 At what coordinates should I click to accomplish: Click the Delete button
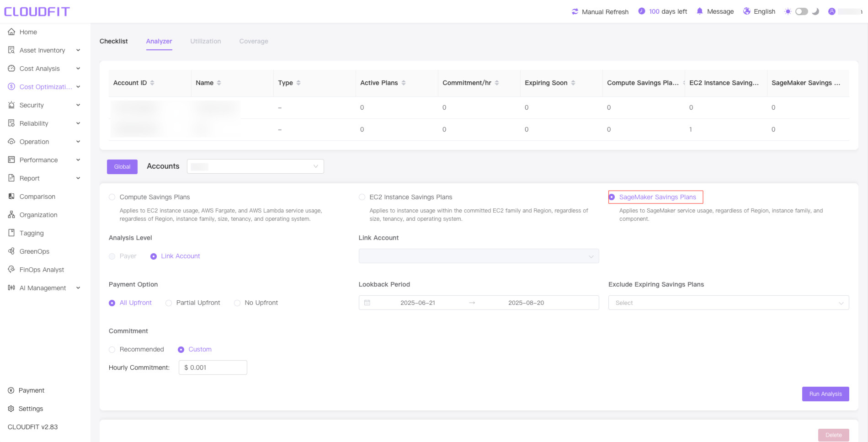click(834, 435)
